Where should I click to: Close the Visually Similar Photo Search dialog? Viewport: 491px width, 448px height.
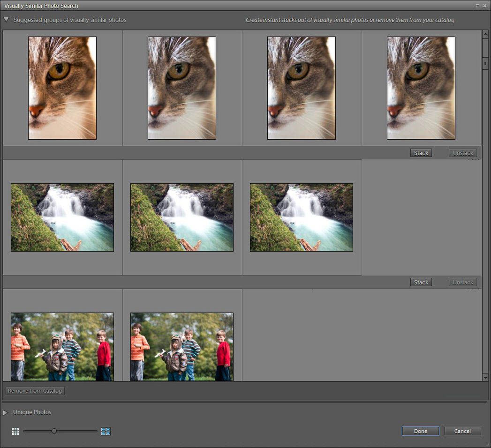click(x=485, y=6)
